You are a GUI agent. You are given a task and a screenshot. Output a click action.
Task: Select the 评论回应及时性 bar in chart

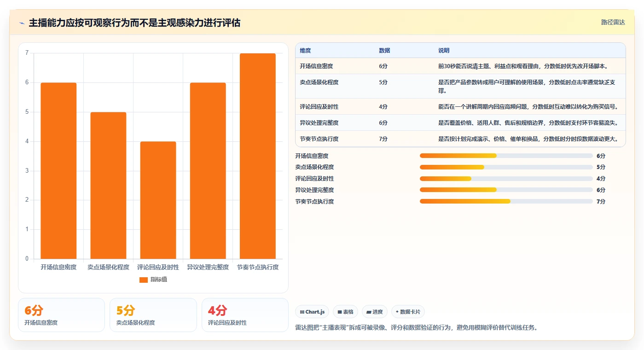[158, 200]
